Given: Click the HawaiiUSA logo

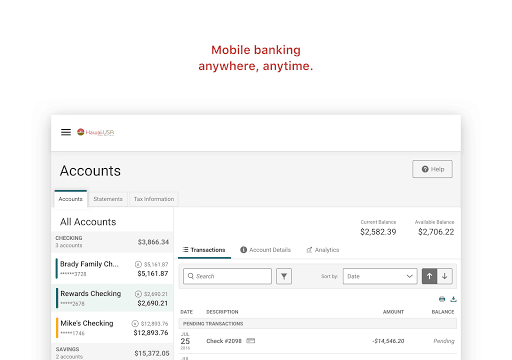Looking at the screenshot, I should click(x=96, y=132).
